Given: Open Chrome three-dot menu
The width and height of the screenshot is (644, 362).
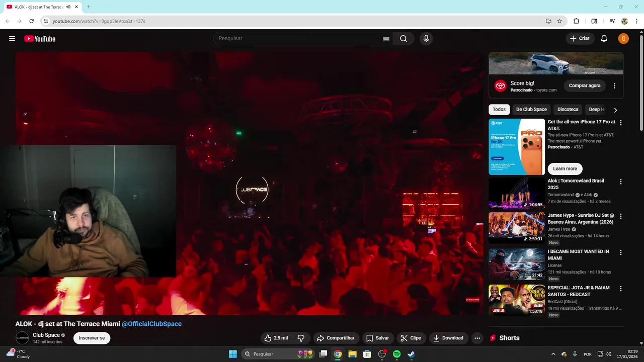Looking at the screenshot, I should pyautogui.click(x=636, y=21).
